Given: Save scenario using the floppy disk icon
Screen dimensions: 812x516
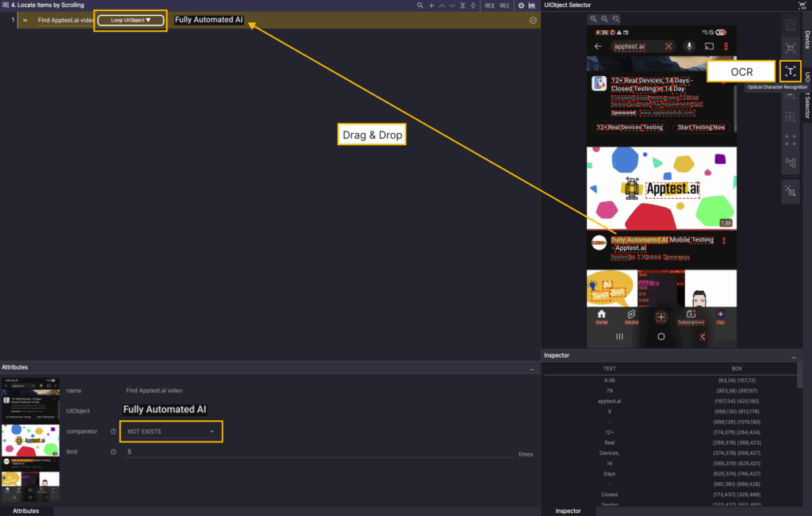Looking at the screenshot, I should (x=532, y=6).
